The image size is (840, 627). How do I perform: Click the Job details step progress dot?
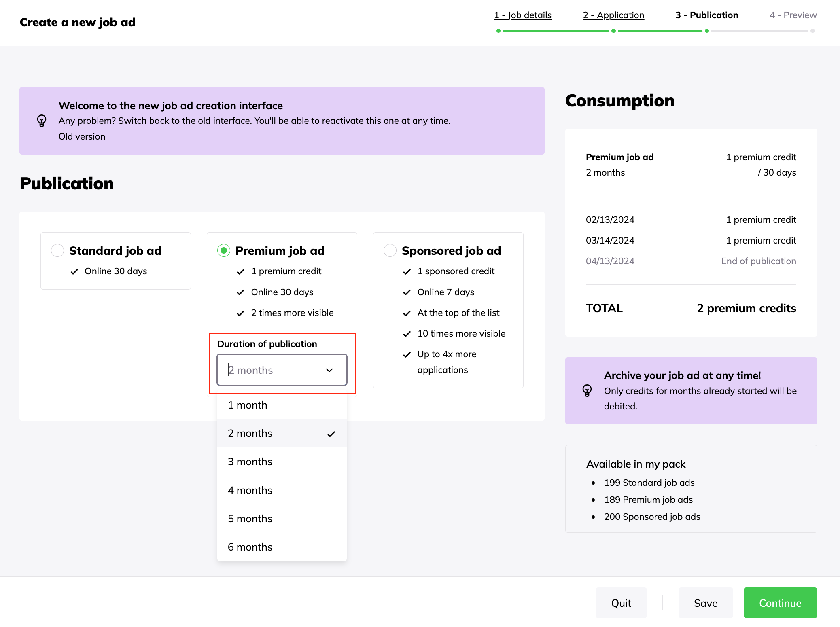[498, 31]
